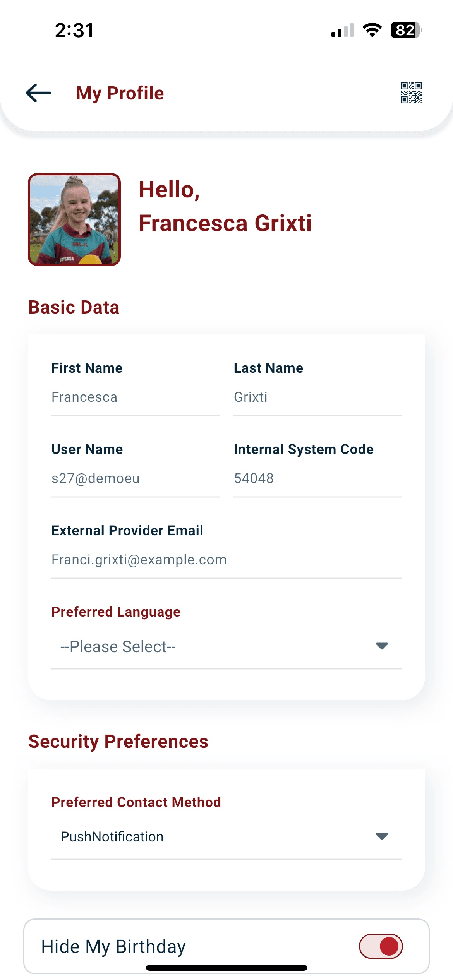Click the External Provider Email field
Image resolution: width=453 pixels, height=980 pixels.
tap(226, 560)
